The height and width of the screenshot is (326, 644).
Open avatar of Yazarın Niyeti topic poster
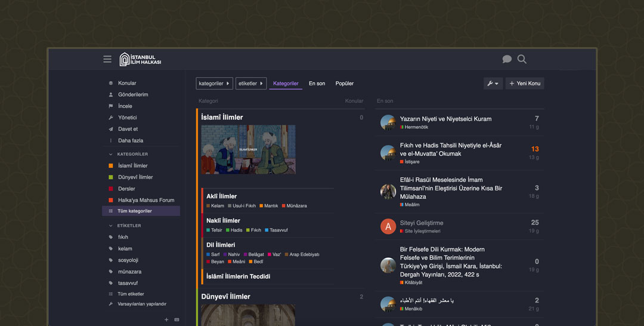pos(388,122)
